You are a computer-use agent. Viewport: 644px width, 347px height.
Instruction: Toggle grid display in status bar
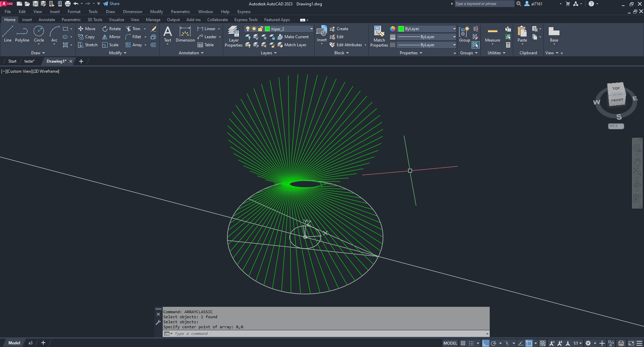(463, 343)
